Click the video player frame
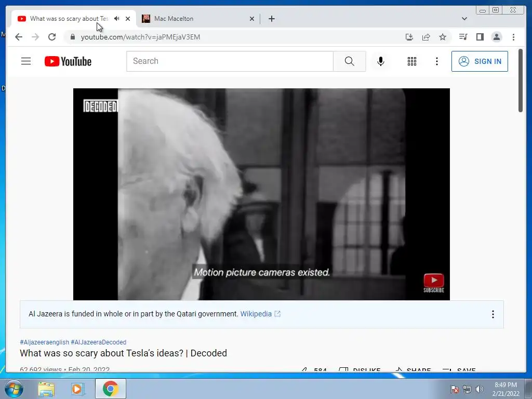Image resolution: width=532 pixels, height=399 pixels. click(261, 194)
